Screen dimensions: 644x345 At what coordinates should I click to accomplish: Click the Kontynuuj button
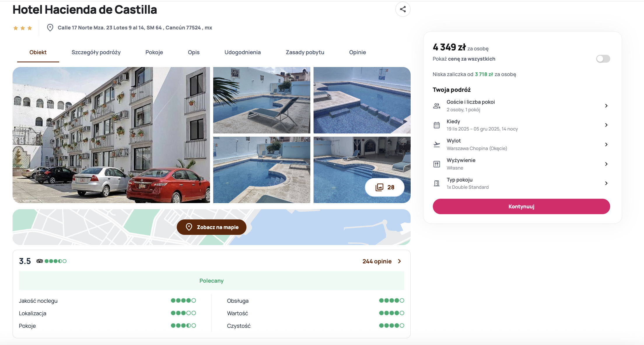coord(521,207)
